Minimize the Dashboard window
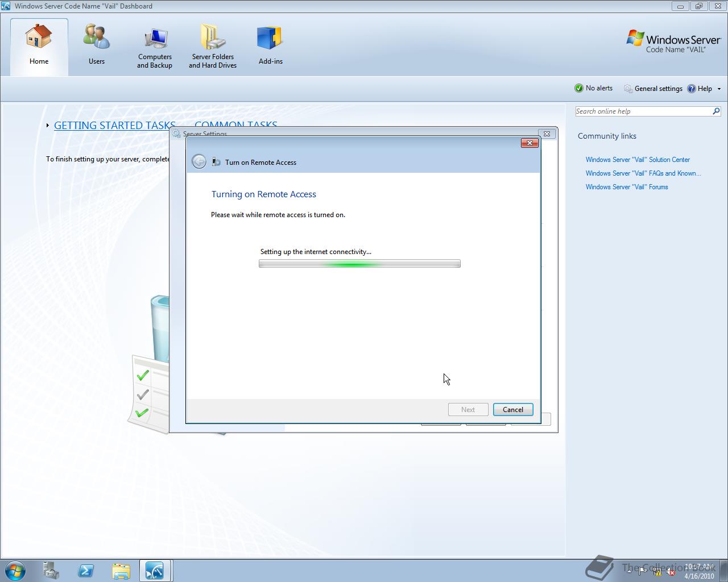Viewport: 728px width, 582px height. (x=680, y=6)
